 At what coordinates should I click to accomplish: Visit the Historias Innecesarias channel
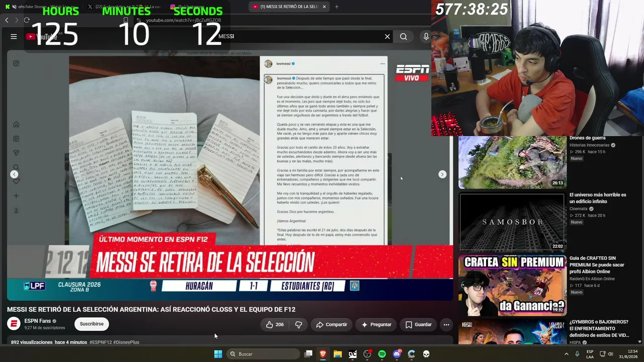click(590, 145)
